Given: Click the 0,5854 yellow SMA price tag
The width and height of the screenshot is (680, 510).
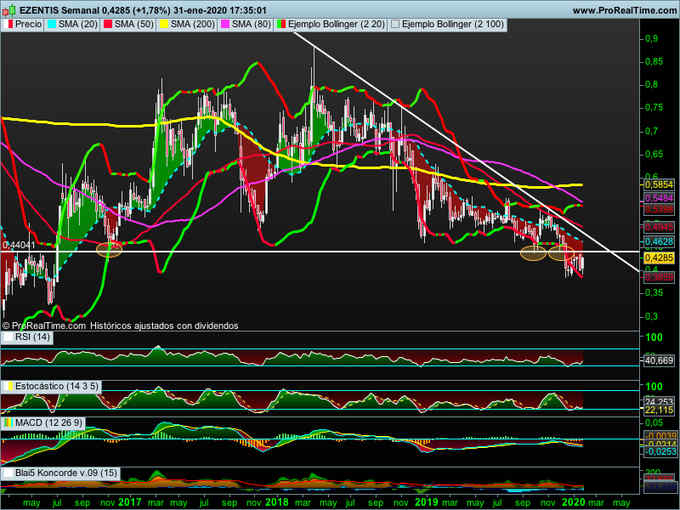Looking at the screenshot, I should [659, 185].
